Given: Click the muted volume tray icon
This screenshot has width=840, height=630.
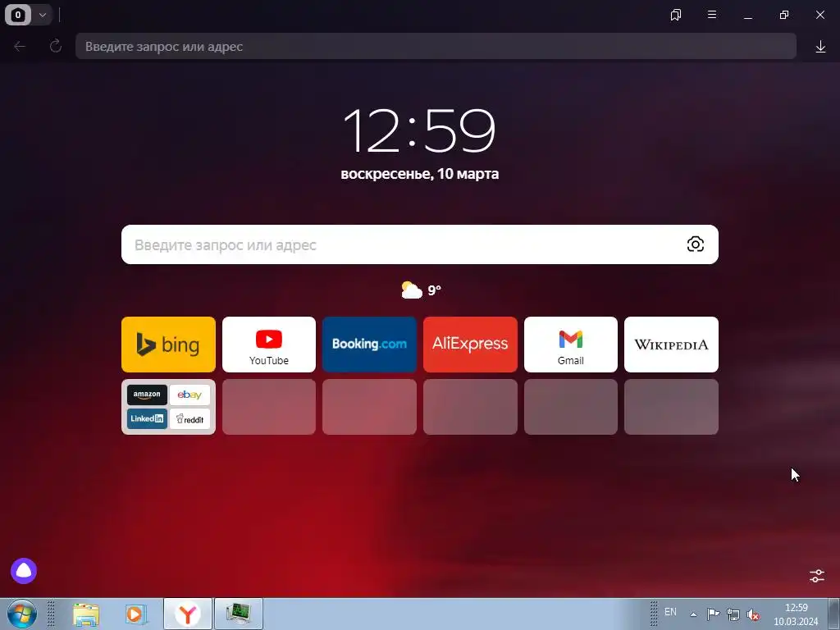Looking at the screenshot, I should pyautogui.click(x=753, y=614).
